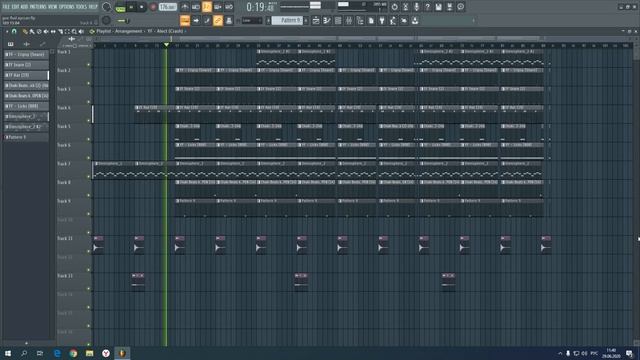640x360 pixels.
Task: Click the question mark help icon
Action: (x=427, y=7)
